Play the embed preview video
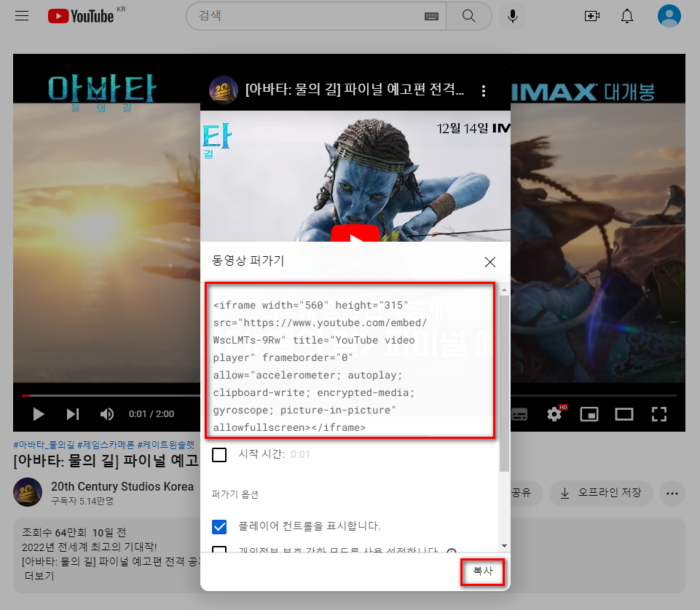The width and height of the screenshot is (700, 610). 355,234
